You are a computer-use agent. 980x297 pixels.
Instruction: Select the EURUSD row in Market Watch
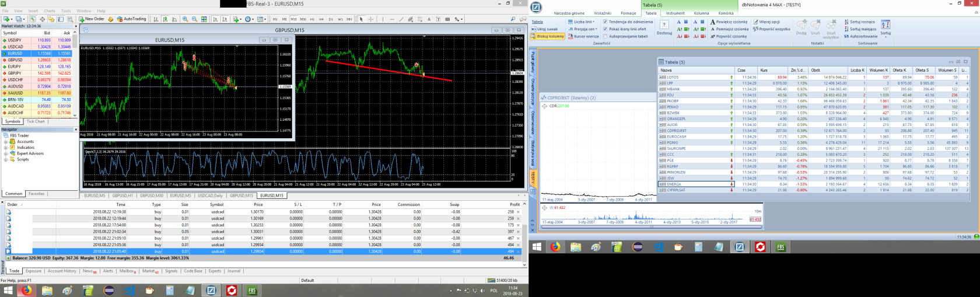(36, 53)
